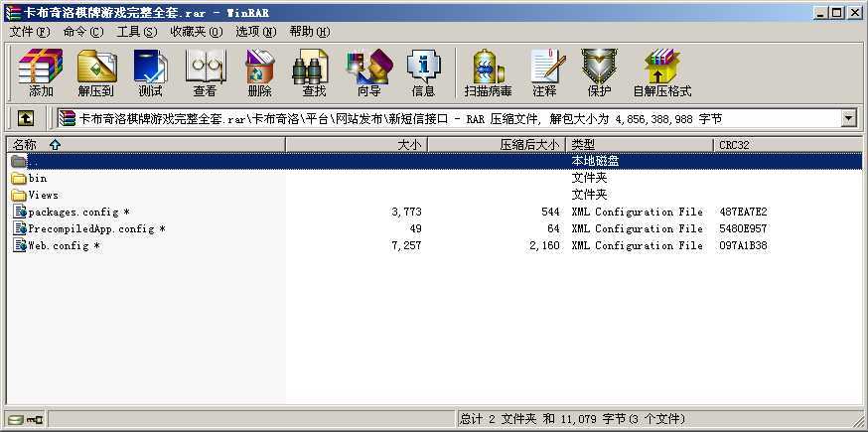Open the Tools (工具) menu
Image resolution: width=868 pixels, height=432 pixels.
click(x=137, y=32)
